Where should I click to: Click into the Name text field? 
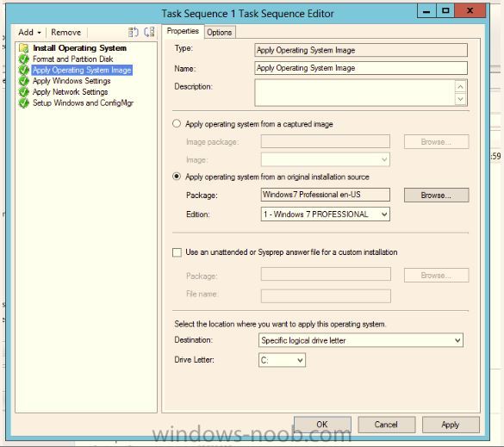point(361,68)
